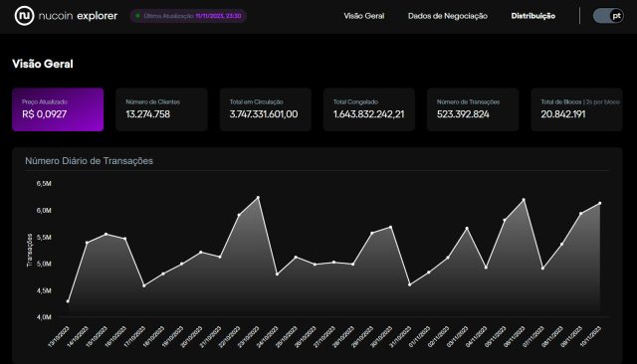
Task: Open the Visão Geral nav item
Action: [x=364, y=16]
